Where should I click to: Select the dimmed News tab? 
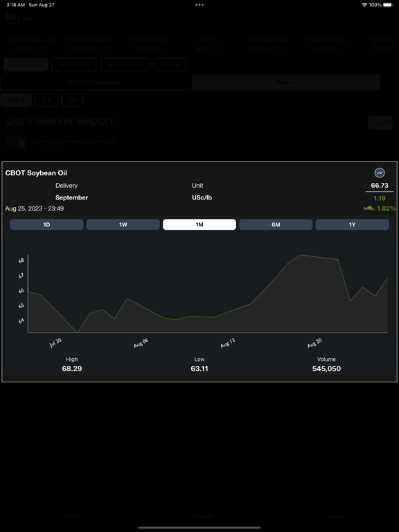point(285,82)
